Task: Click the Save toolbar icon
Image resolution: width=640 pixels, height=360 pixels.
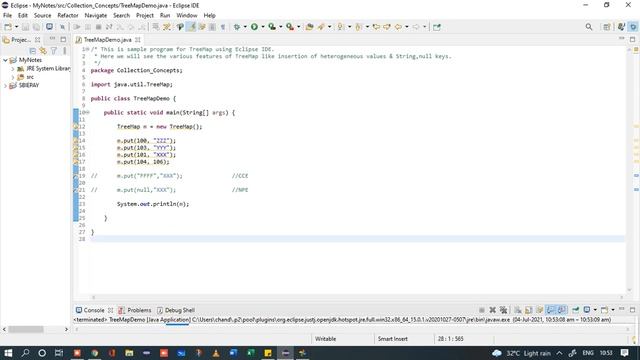Action: pos(25,27)
